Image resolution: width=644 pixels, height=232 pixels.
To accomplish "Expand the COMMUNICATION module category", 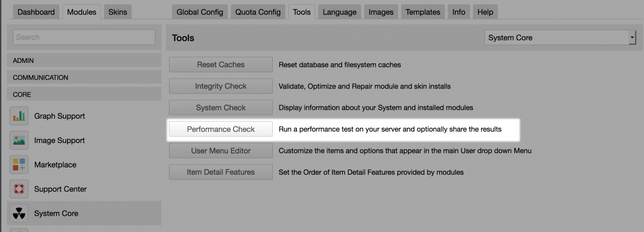I will pyautogui.click(x=84, y=78).
